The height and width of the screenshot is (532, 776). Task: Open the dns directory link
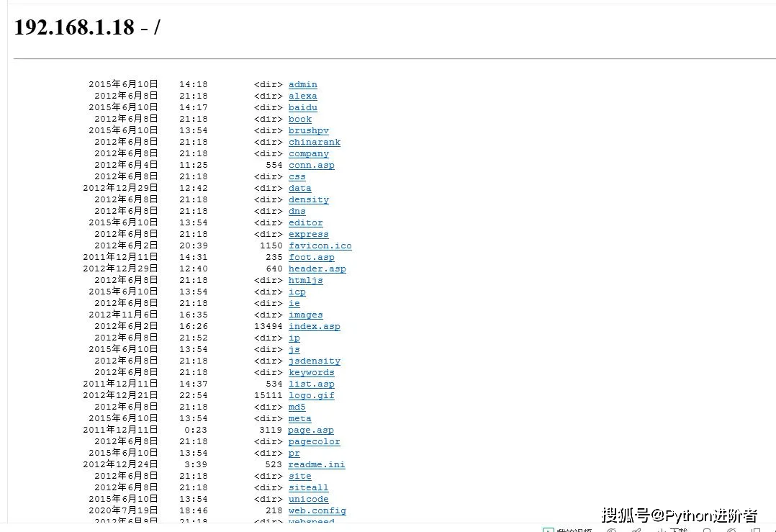coord(297,212)
